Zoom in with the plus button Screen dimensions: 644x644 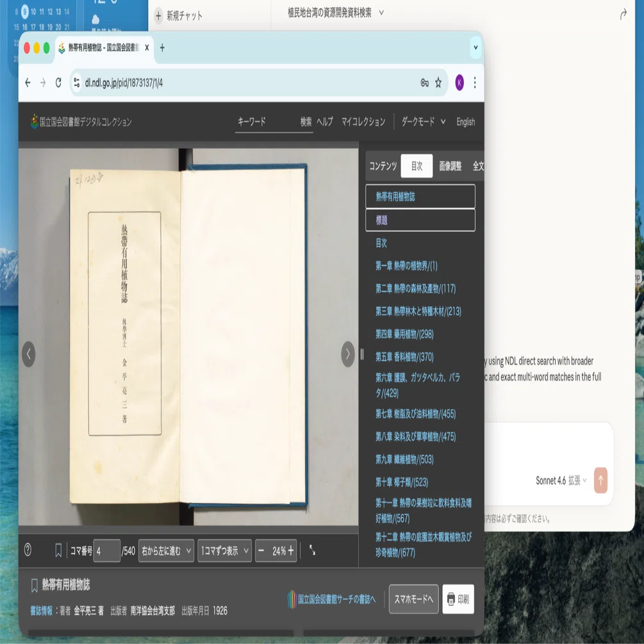[291, 550]
